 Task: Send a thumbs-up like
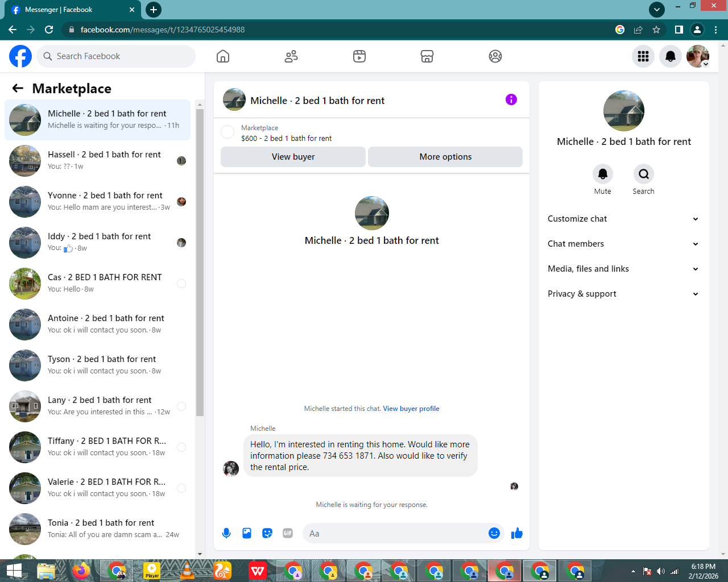[517, 533]
